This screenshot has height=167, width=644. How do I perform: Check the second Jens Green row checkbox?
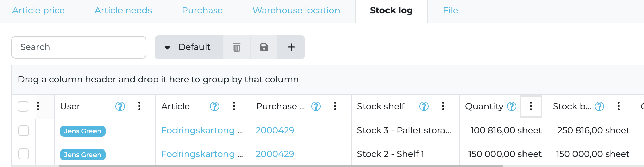coord(24,154)
